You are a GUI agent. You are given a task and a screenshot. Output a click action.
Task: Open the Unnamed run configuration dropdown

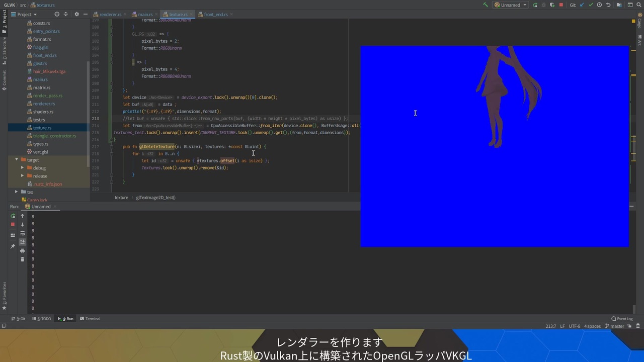click(x=510, y=5)
